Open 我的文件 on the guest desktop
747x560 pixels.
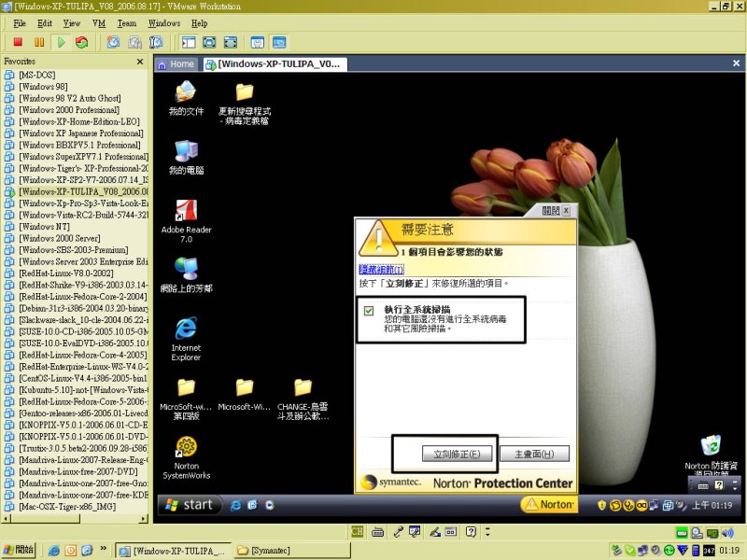(186, 99)
